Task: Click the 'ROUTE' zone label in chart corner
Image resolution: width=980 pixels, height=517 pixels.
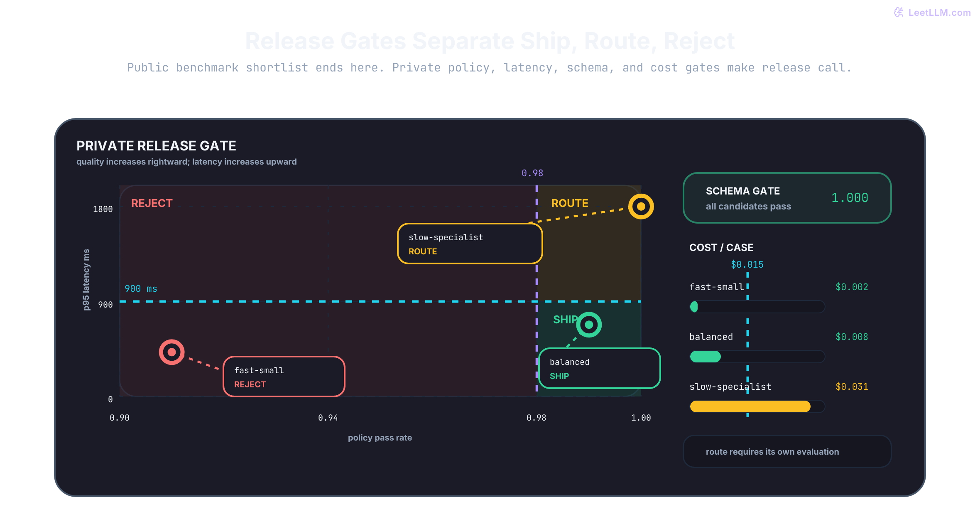Action: [570, 203]
